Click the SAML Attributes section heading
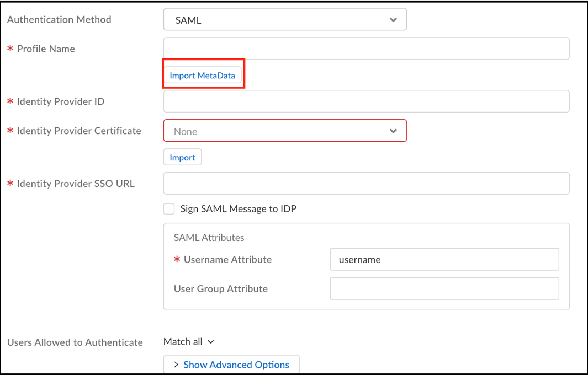 pyautogui.click(x=209, y=238)
